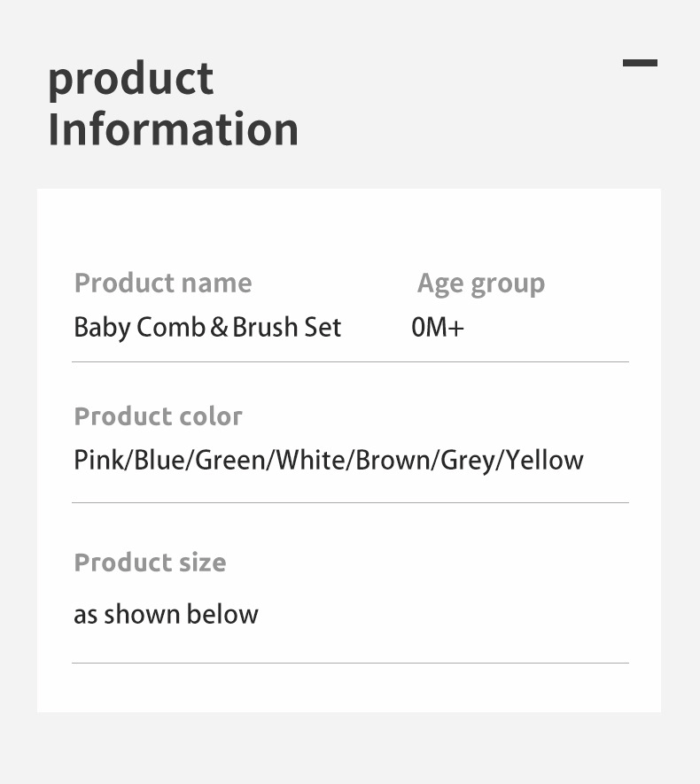Click the divider line below Product size
Image resolution: width=700 pixels, height=784 pixels.
(x=350, y=663)
